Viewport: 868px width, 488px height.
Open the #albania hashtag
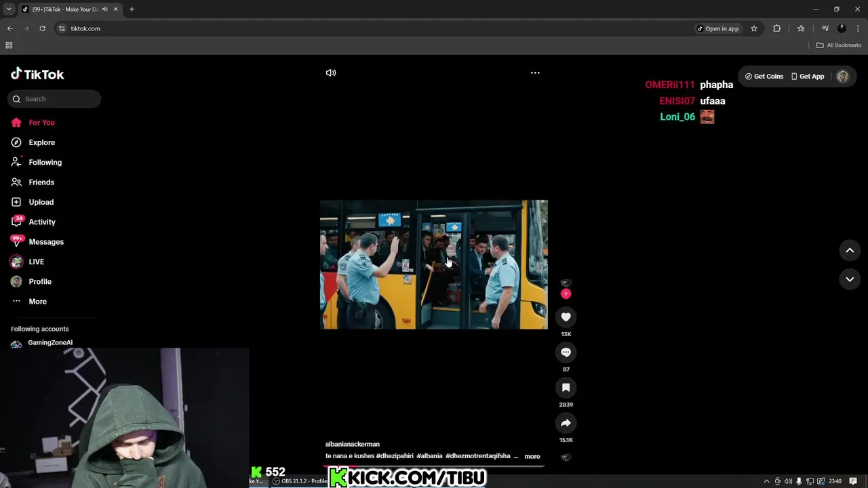[x=429, y=456]
